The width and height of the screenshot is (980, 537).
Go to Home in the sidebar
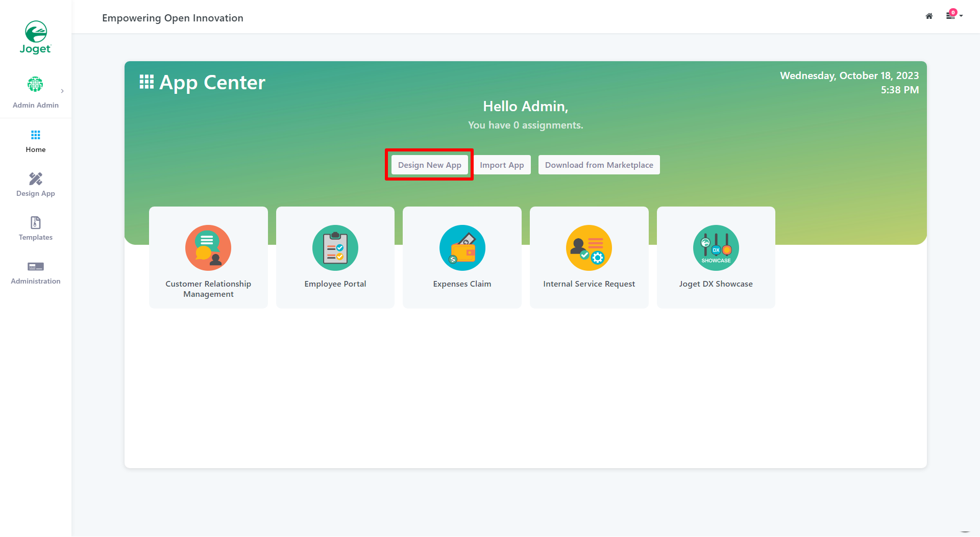click(36, 141)
